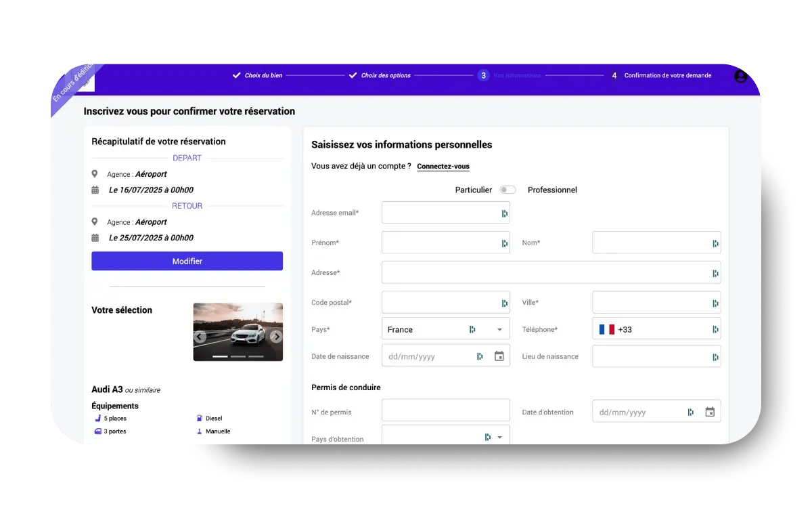Click the French flag phone country selector
This screenshot has height=508, width=812.
(606, 329)
